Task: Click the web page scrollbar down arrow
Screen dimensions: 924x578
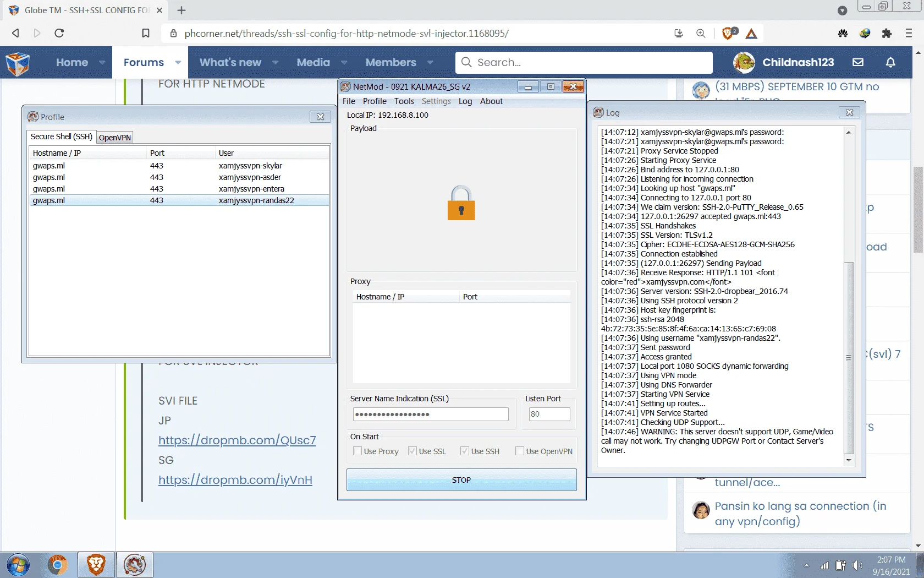Action: 918,546
